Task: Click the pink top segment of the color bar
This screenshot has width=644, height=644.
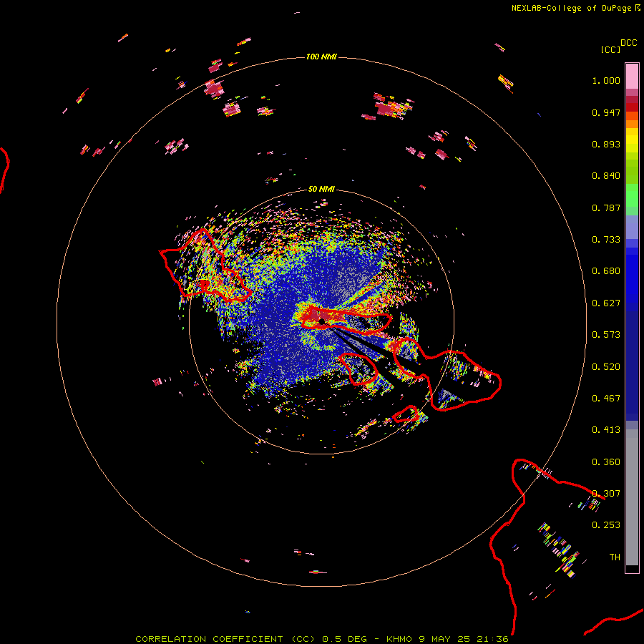Action: tap(632, 76)
